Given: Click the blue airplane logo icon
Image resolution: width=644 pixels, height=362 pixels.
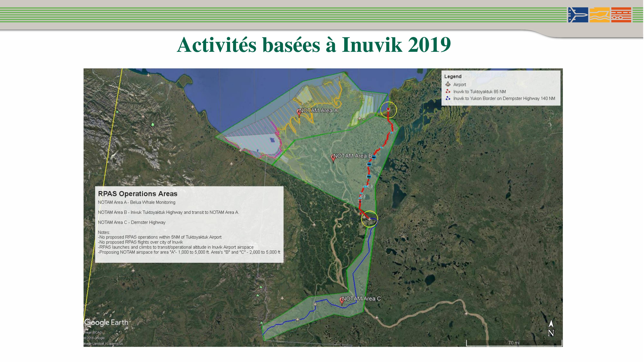Looking at the screenshot, I should point(578,15).
